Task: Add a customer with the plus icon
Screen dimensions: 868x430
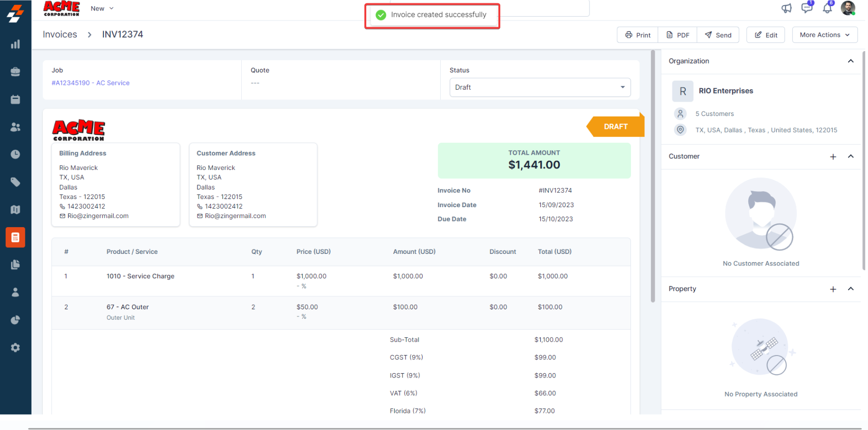Action: [x=833, y=157]
